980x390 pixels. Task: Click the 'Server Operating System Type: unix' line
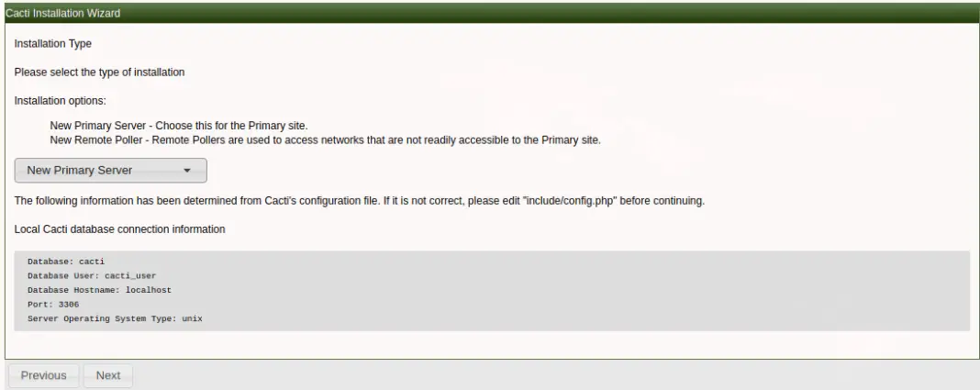pos(115,318)
